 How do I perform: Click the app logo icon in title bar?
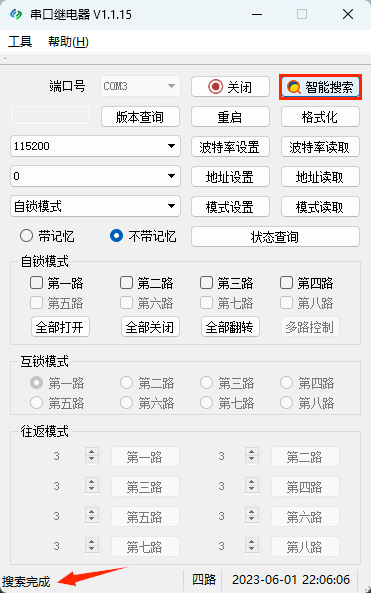(x=16, y=14)
